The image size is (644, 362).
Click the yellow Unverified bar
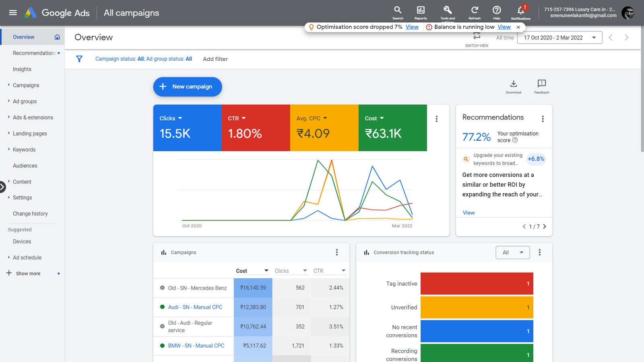tap(477, 307)
